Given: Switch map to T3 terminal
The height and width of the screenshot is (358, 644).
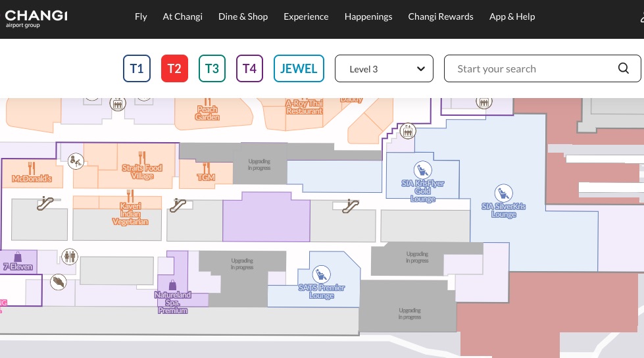Looking at the screenshot, I should tap(212, 68).
